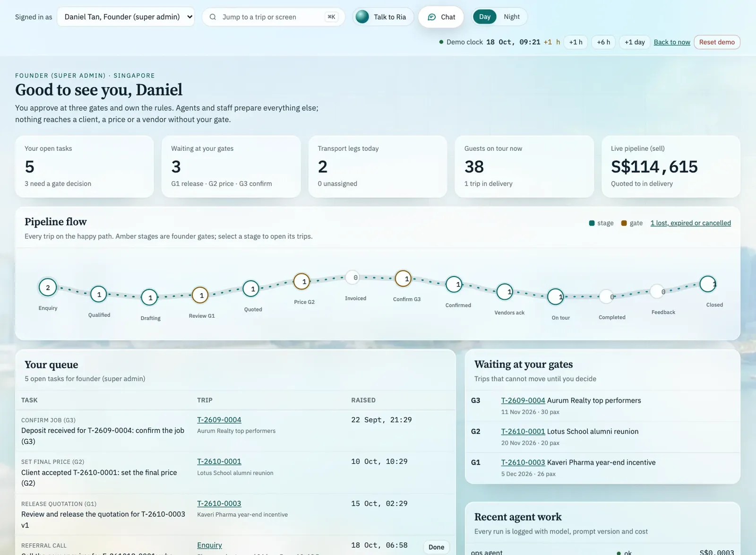Click the Reset demo button
756x555 pixels.
tap(717, 42)
